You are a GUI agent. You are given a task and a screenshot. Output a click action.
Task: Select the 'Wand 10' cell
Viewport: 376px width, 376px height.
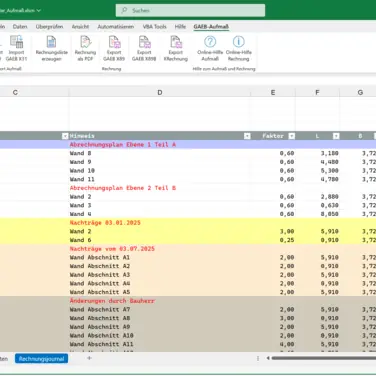click(x=160, y=171)
